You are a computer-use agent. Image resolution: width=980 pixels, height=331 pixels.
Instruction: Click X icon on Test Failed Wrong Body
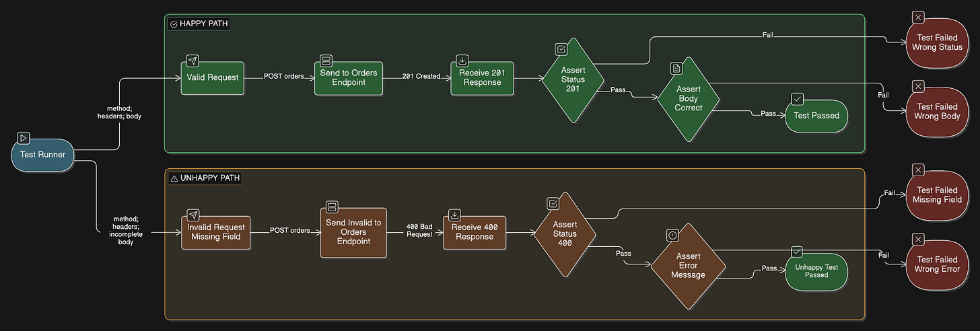[x=918, y=86]
